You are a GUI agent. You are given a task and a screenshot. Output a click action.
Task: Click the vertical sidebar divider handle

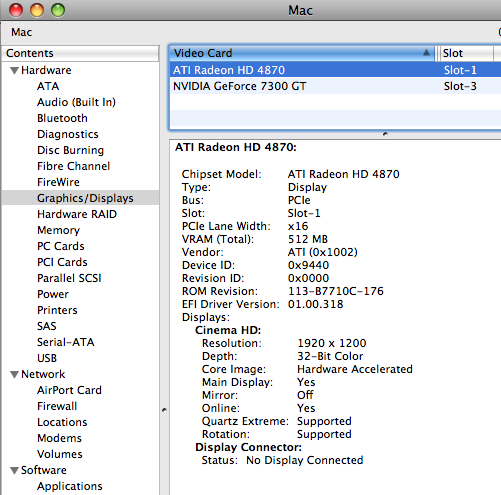[x=164, y=410]
